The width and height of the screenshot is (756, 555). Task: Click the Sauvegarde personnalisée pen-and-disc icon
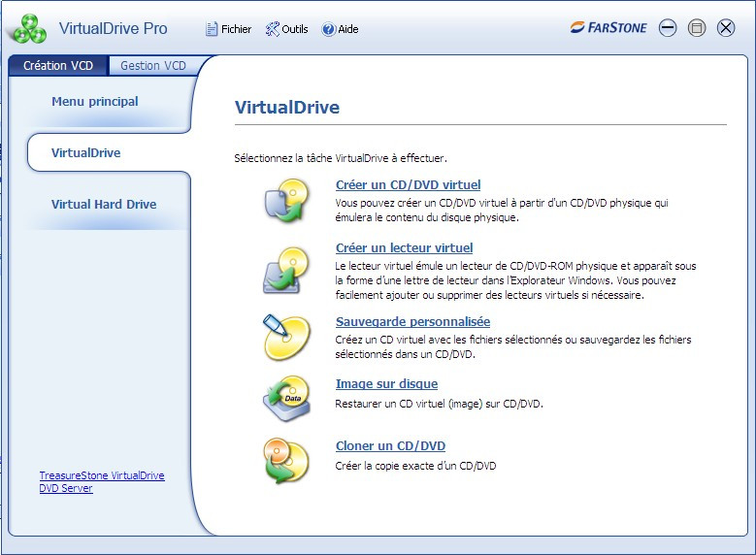[286, 338]
